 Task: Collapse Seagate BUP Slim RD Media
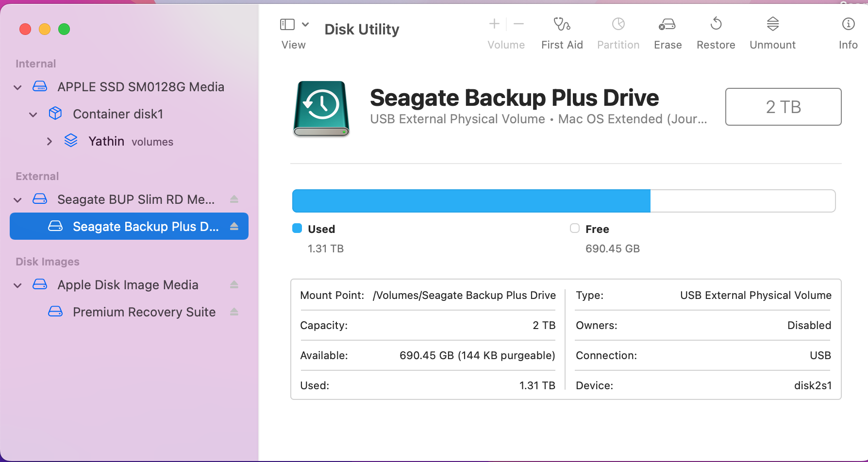[x=18, y=200]
